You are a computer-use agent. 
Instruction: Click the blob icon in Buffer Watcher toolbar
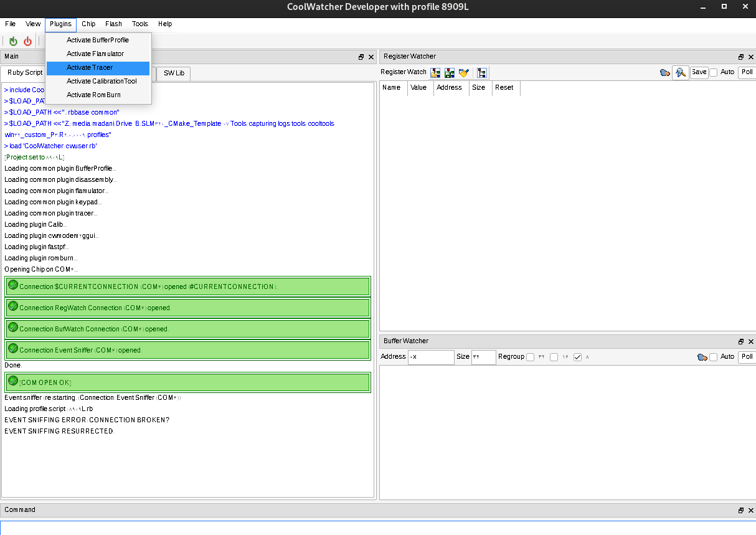point(702,357)
